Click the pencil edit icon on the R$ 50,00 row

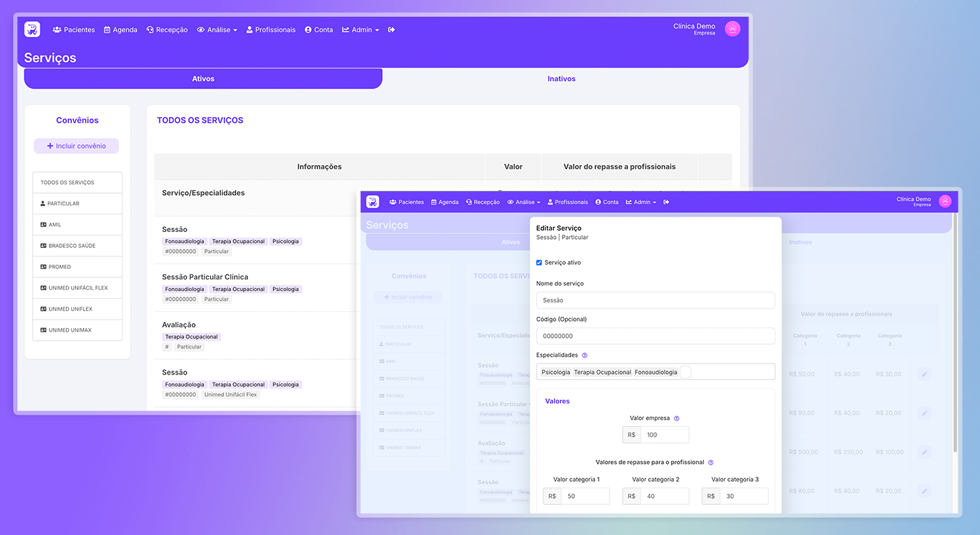pyautogui.click(x=924, y=374)
